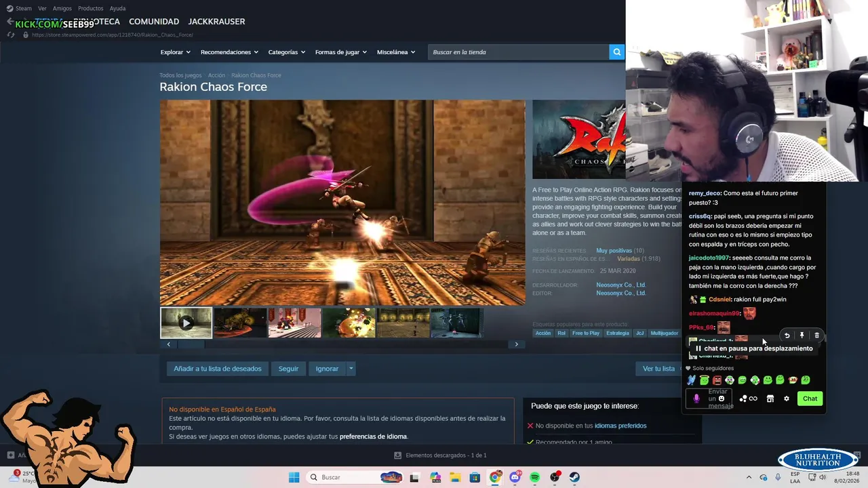This screenshot has width=868, height=488.
Task: Open the JACKKRAUSER profile tab
Action: 216,22
